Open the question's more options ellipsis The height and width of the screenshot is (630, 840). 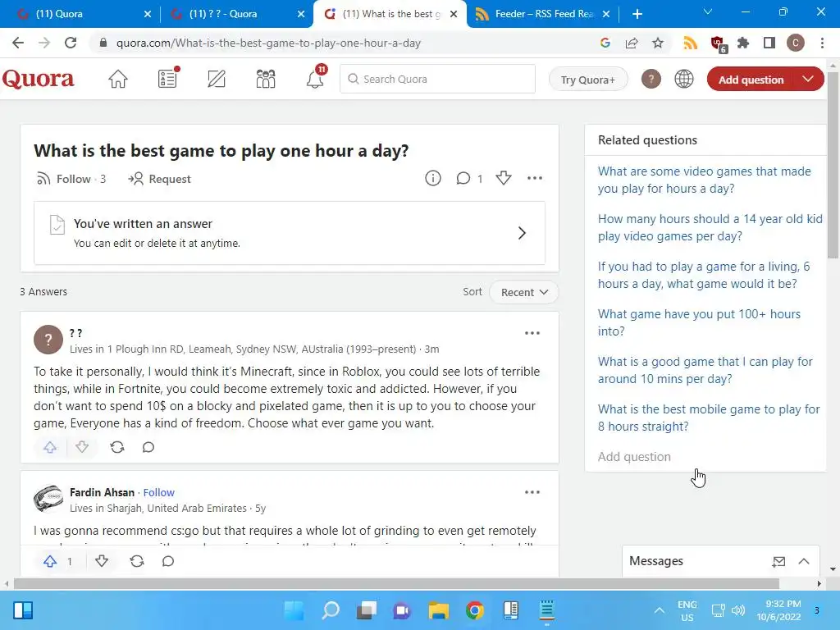535,178
